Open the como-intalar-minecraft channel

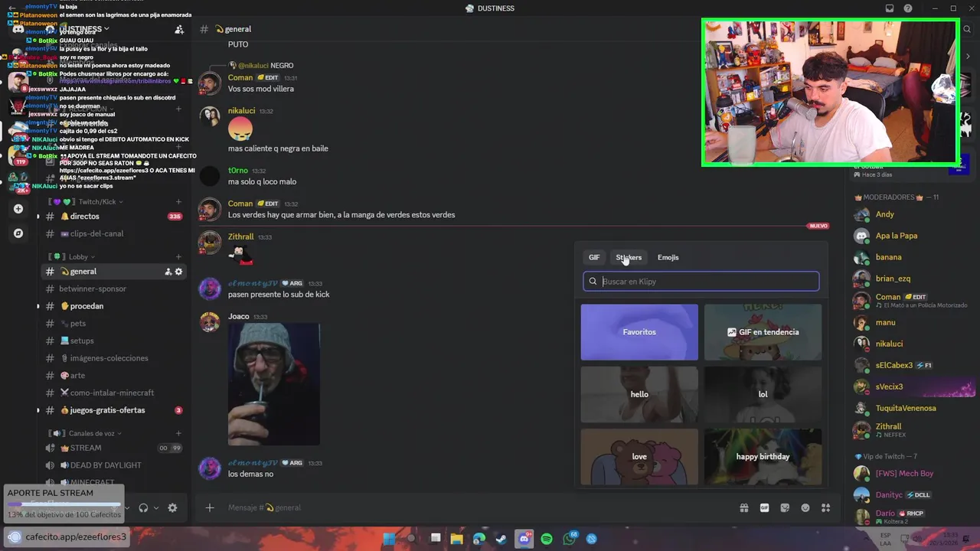pos(113,393)
